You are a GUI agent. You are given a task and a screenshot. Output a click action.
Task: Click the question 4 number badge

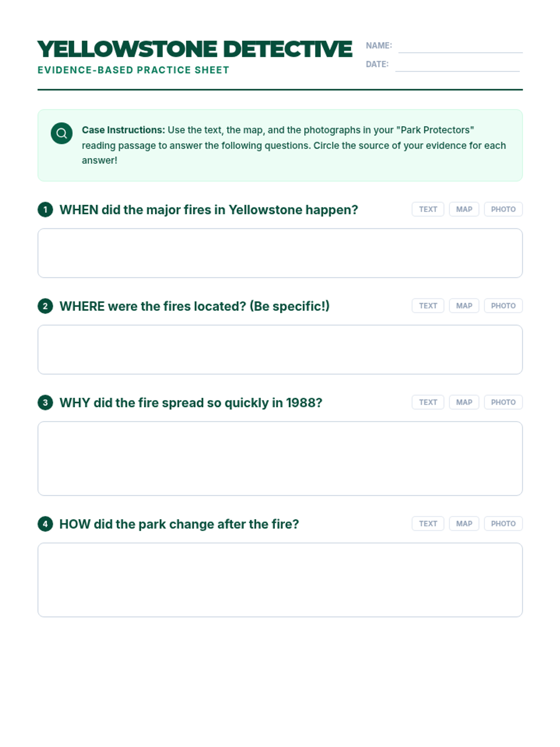click(45, 524)
